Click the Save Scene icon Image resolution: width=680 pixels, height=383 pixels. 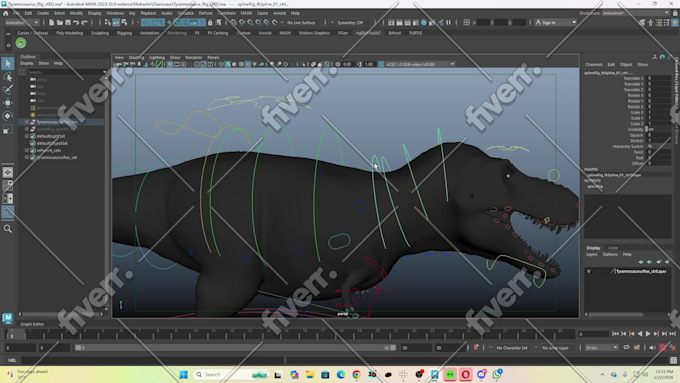tap(68, 23)
